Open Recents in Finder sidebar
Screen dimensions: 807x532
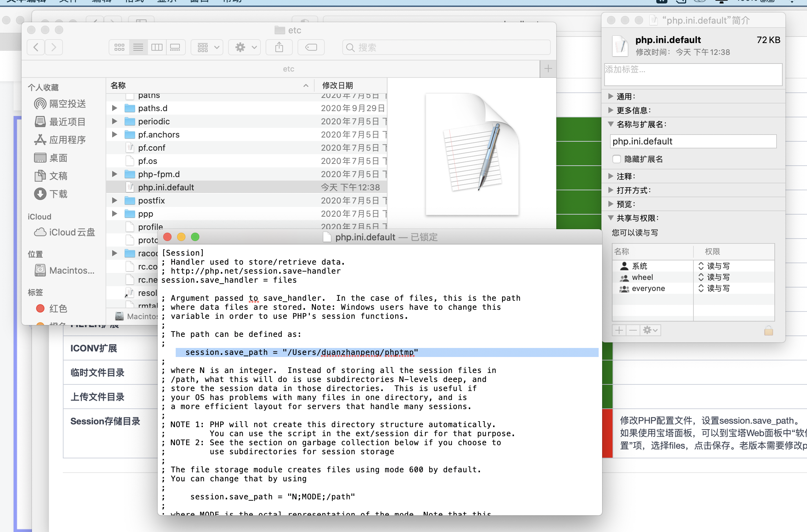(x=60, y=122)
